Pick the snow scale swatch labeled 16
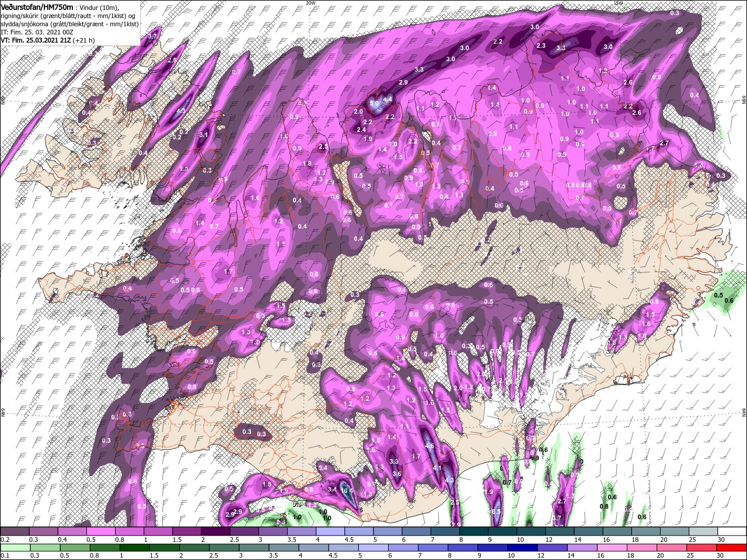Viewport: 747px width, 560px height. tap(616, 531)
